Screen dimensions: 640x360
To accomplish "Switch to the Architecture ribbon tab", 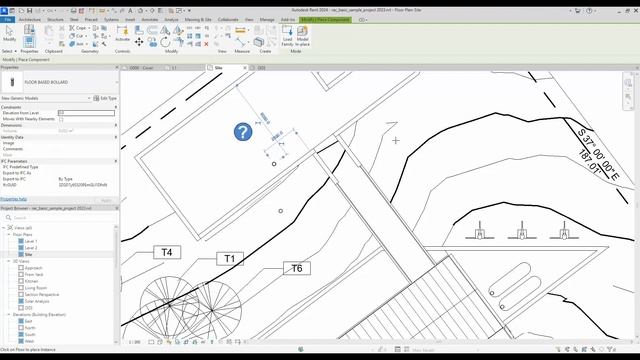I will click(x=30, y=20).
